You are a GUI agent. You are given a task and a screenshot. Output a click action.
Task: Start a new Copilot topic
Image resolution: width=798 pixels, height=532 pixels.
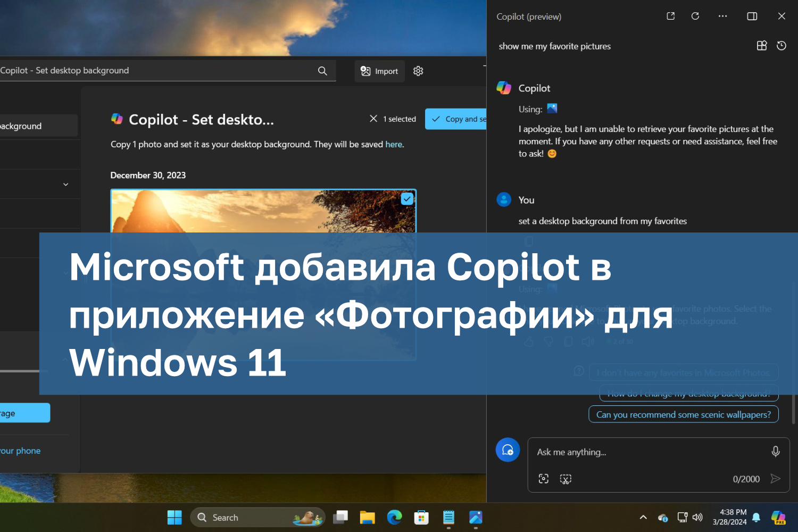508,450
